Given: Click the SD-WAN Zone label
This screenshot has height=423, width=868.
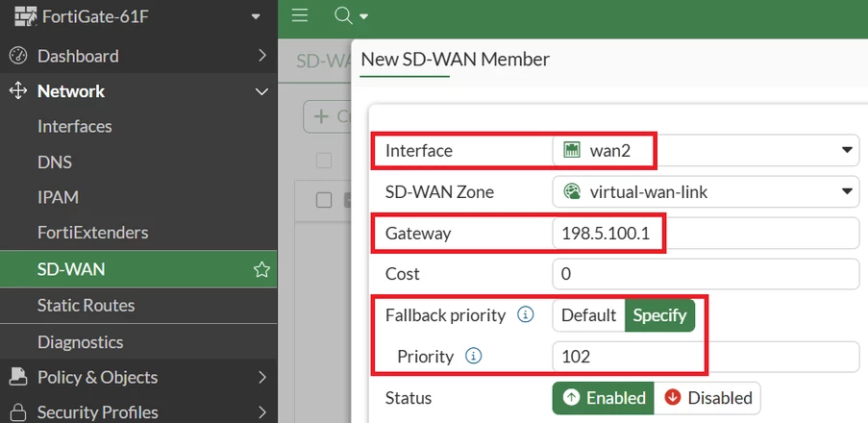Looking at the screenshot, I should (439, 192).
